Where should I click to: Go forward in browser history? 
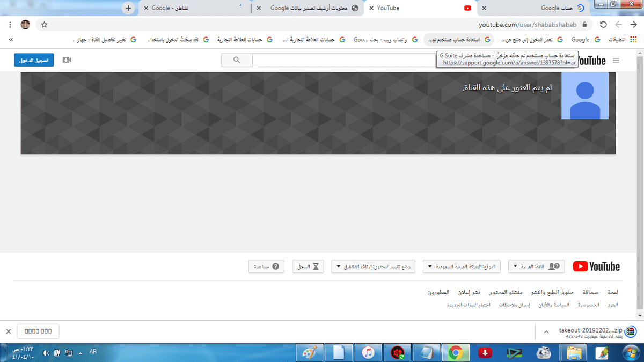pyautogui.click(x=618, y=25)
